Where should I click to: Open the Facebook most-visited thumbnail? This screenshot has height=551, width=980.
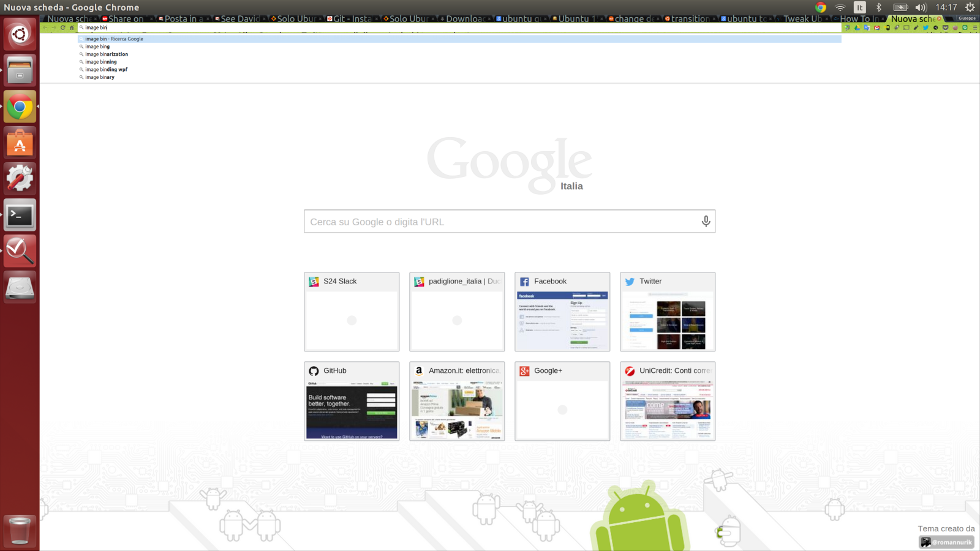562,312
